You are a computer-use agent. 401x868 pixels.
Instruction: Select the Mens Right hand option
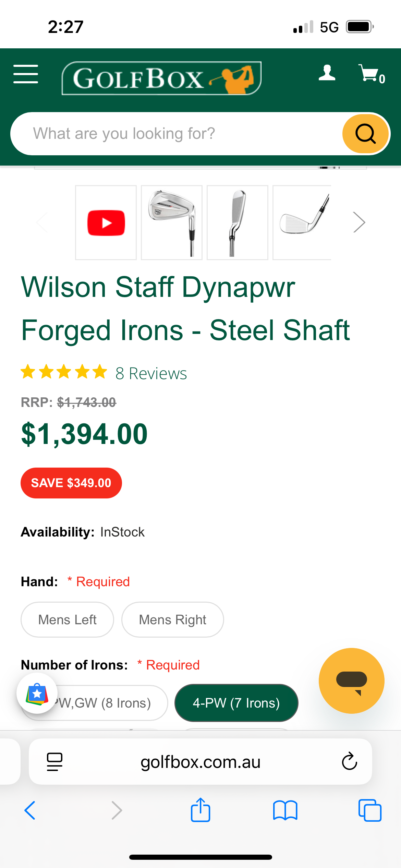pos(172,620)
